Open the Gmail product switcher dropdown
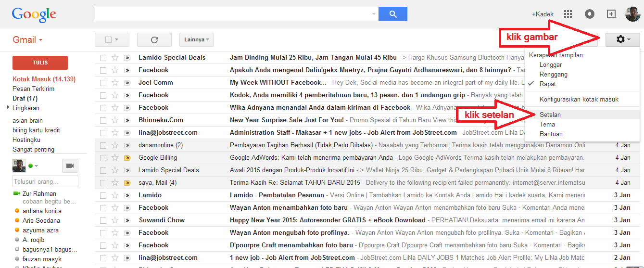The width and height of the screenshot is (644, 268). click(x=27, y=40)
